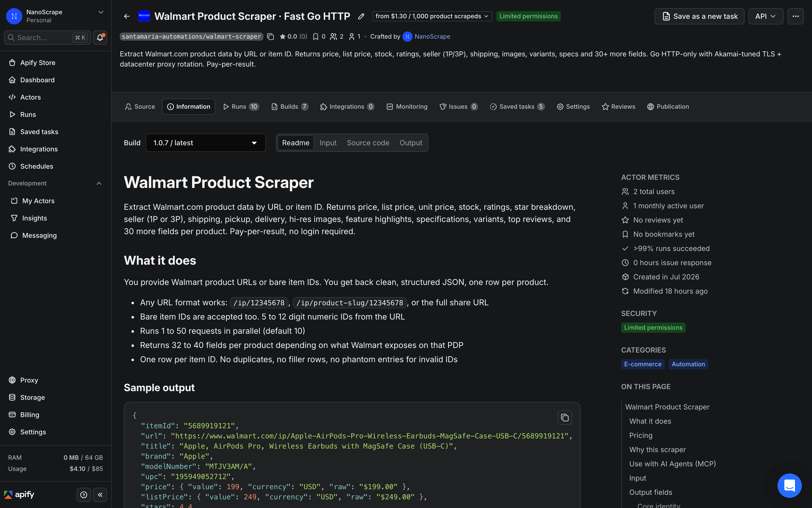
Task: Click Save as a new task
Action: point(699,16)
